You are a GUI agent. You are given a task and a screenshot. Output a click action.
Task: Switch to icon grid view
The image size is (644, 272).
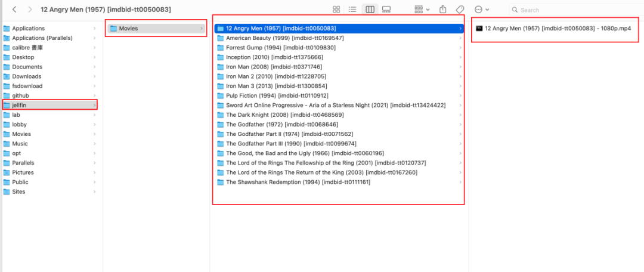point(336,10)
